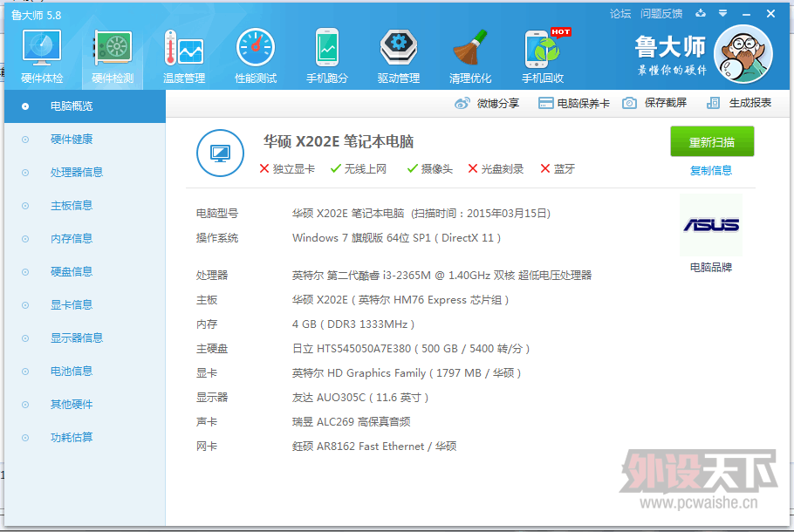The height and width of the screenshot is (532, 794).
Task: Open the 问题反馈 feedback link
Action: (661, 14)
